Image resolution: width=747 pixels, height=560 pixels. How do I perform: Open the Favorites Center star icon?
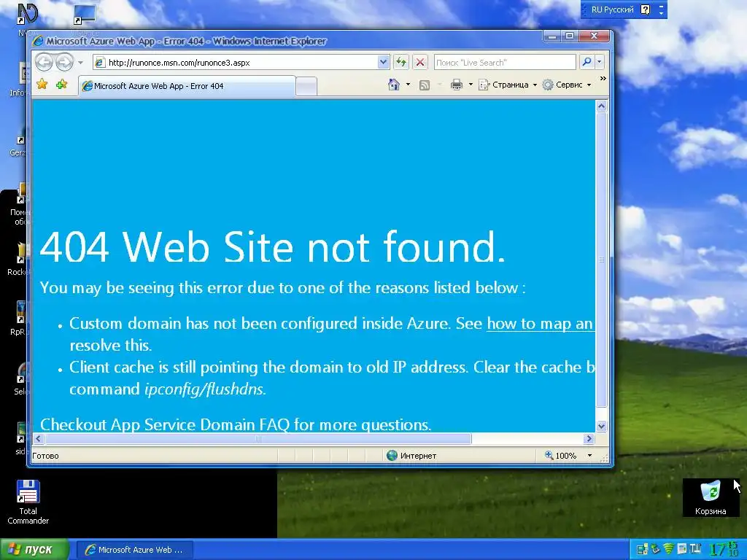(x=42, y=85)
